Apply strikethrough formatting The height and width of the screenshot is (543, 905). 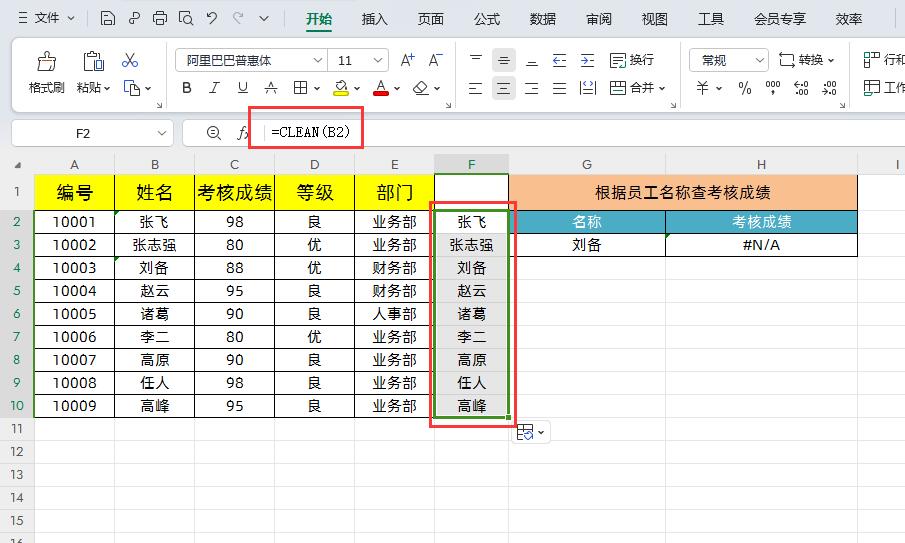[x=271, y=88]
